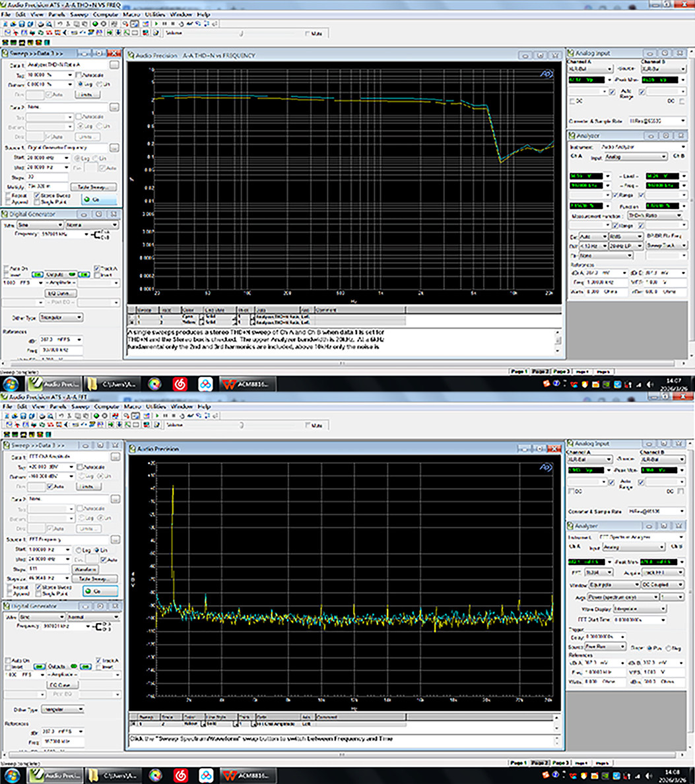The width and height of the screenshot is (695, 784).
Task: Click Data 1 browse button in FFT Sweep panel
Action: click(115, 457)
